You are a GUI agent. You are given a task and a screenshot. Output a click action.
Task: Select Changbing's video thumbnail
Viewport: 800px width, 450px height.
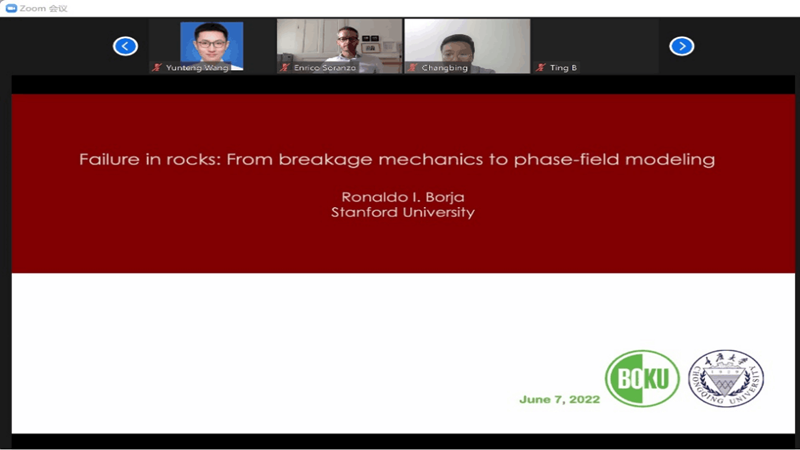(x=467, y=46)
